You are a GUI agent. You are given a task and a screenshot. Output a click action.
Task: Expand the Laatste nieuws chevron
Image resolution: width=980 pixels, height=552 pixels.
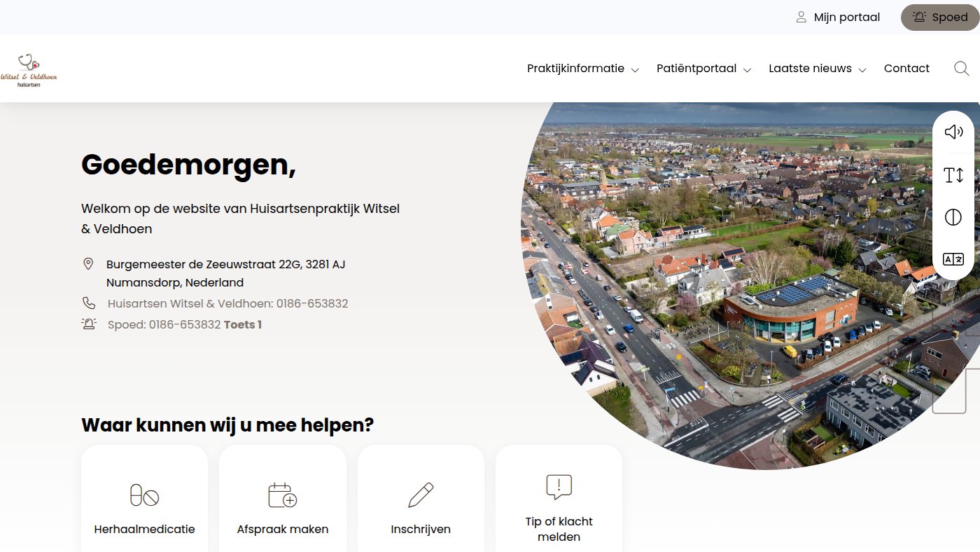click(x=862, y=70)
